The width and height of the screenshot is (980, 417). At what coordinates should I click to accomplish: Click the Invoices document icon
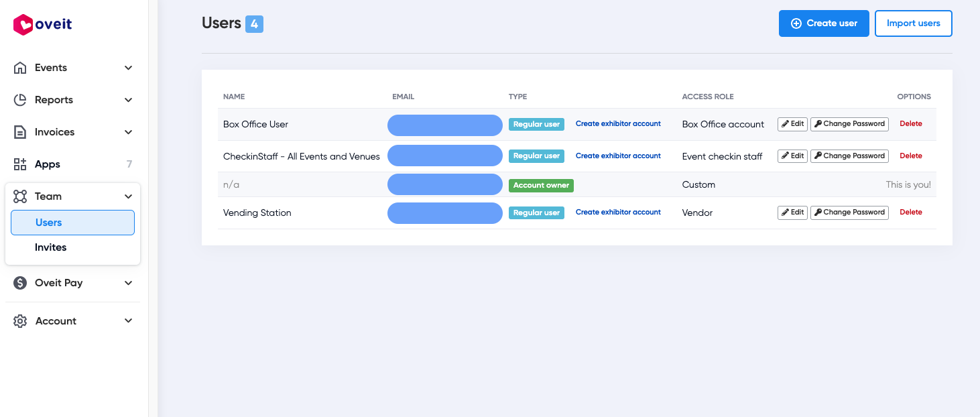point(20,132)
